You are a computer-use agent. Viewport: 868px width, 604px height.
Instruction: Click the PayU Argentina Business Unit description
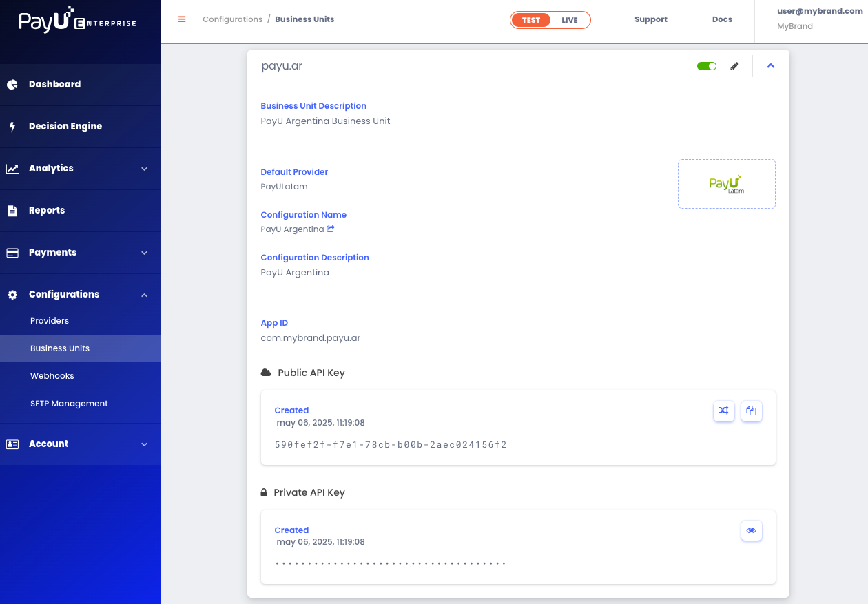(x=325, y=121)
